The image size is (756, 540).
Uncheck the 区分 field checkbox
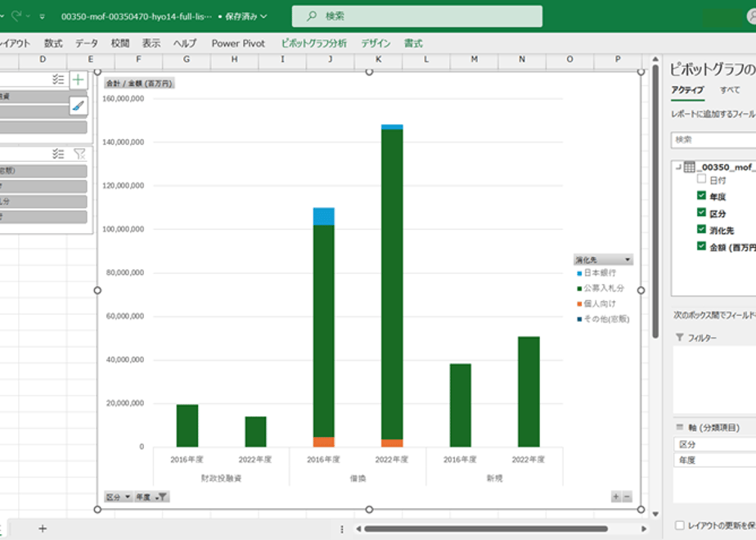click(x=701, y=213)
